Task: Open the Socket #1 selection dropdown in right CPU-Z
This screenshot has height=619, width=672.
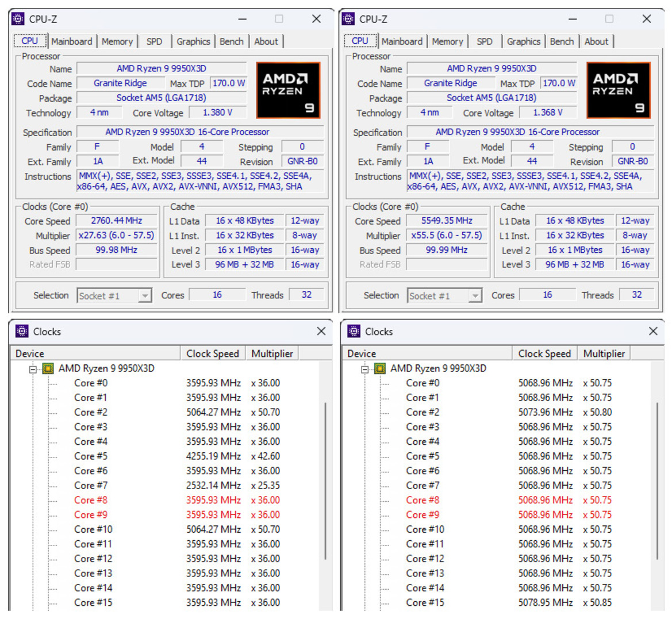Action: (445, 295)
